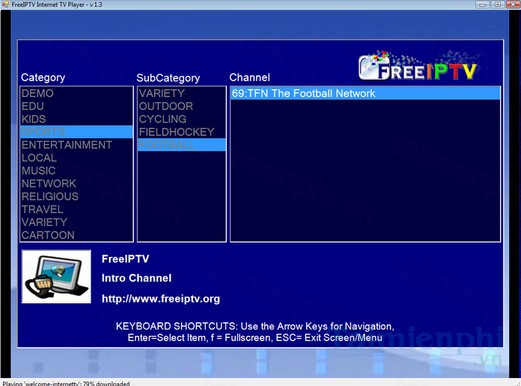Screen dimensions: 521x386
Task: Choose the KIDS category
Action: coord(76,119)
